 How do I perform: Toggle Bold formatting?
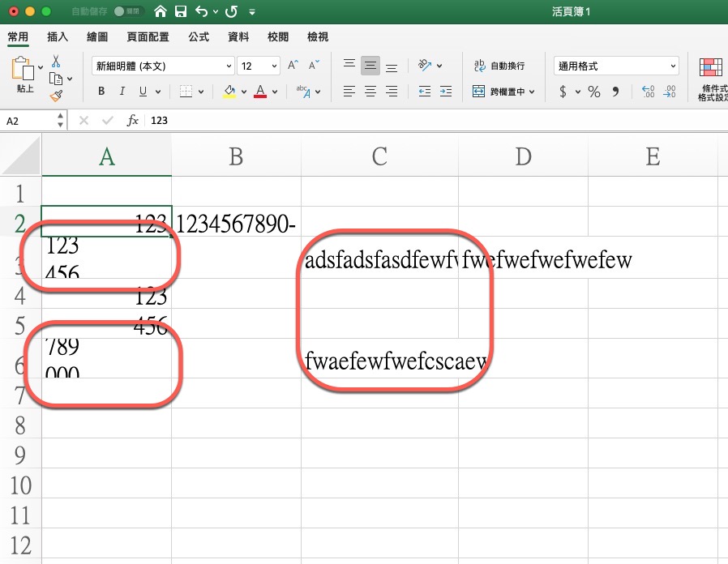tap(101, 92)
